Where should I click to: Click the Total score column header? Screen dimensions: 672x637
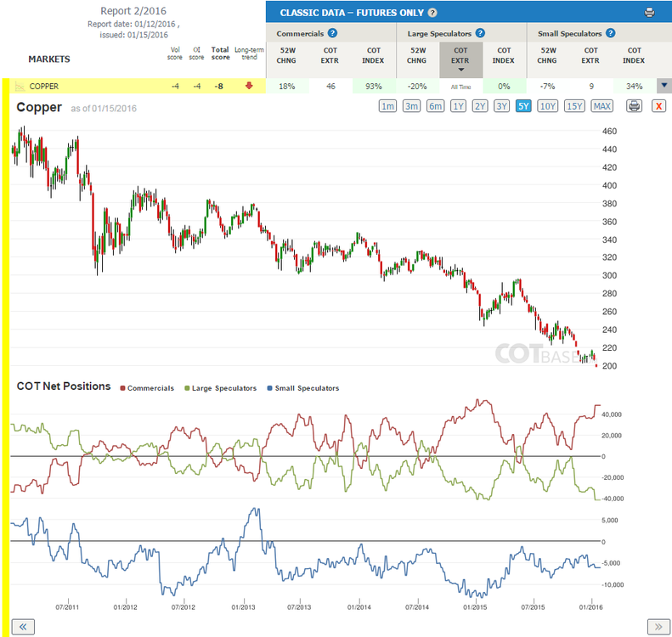point(220,54)
